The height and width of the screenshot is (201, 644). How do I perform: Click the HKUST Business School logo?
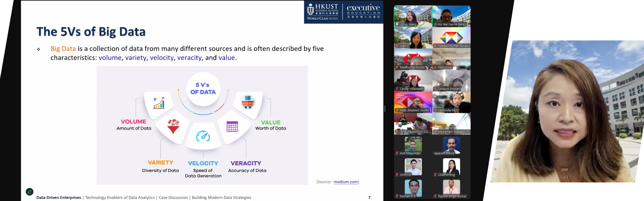[x=323, y=12]
